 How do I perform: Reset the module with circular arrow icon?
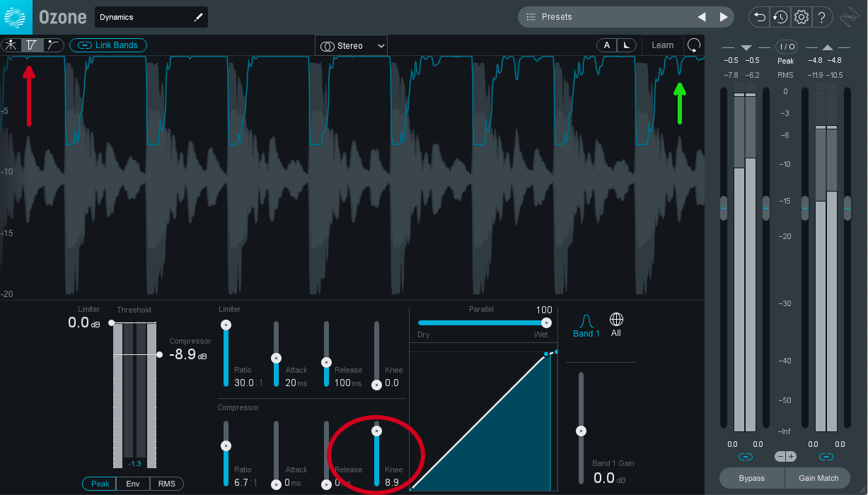tap(694, 45)
